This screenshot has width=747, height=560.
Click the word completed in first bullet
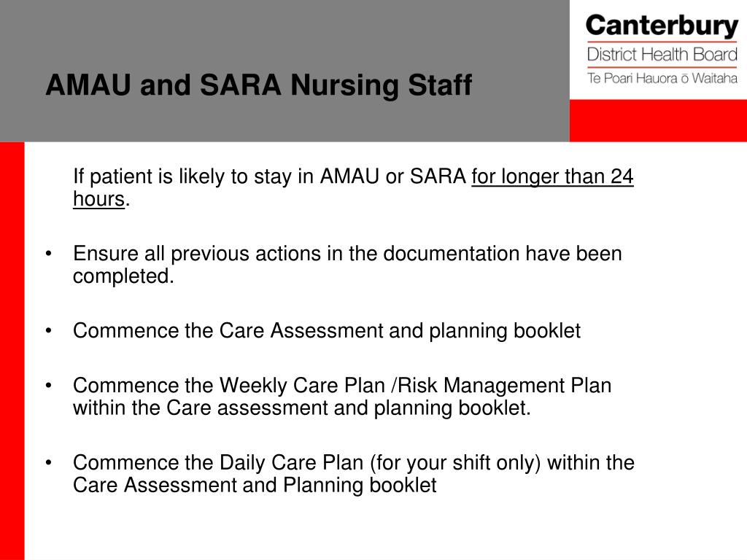click(x=123, y=276)
